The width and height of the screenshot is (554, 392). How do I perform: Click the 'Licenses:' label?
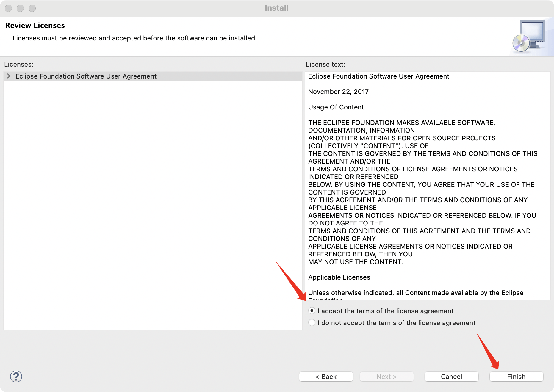19,64
